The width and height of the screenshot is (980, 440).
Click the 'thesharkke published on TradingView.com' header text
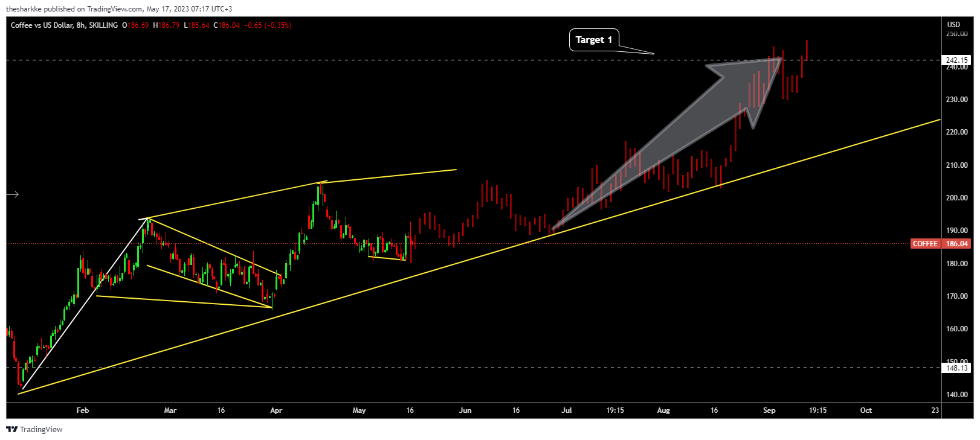click(74, 9)
